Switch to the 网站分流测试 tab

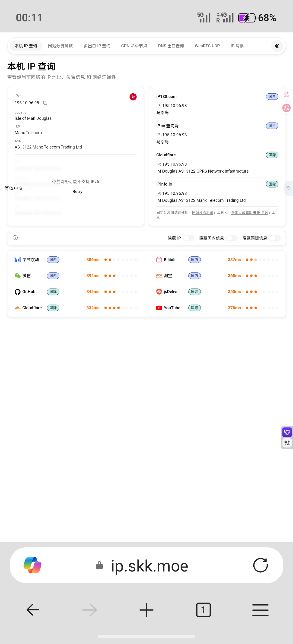[60, 46]
